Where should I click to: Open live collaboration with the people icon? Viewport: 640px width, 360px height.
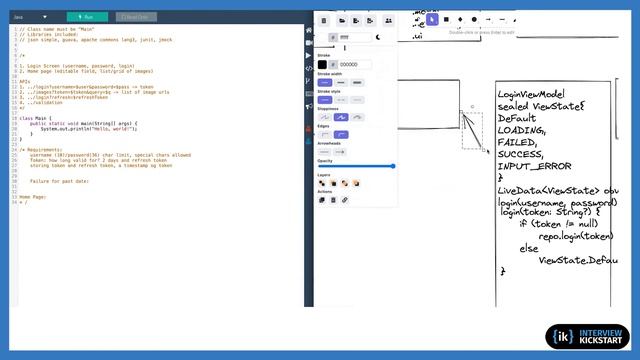point(388,20)
